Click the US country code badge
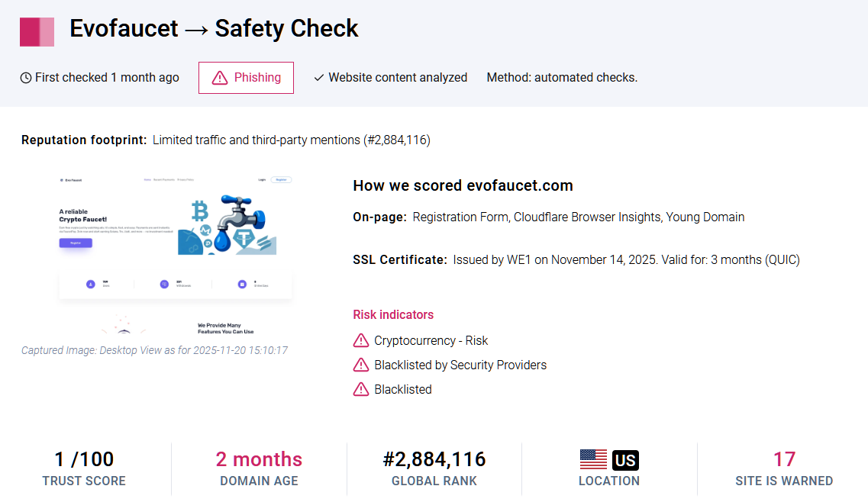The width and height of the screenshot is (868, 502). click(x=627, y=459)
